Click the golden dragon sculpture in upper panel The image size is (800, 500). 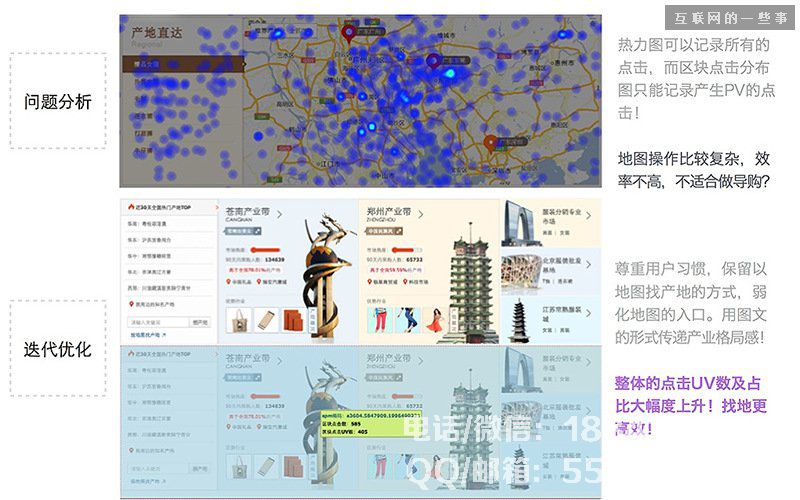click(326, 278)
